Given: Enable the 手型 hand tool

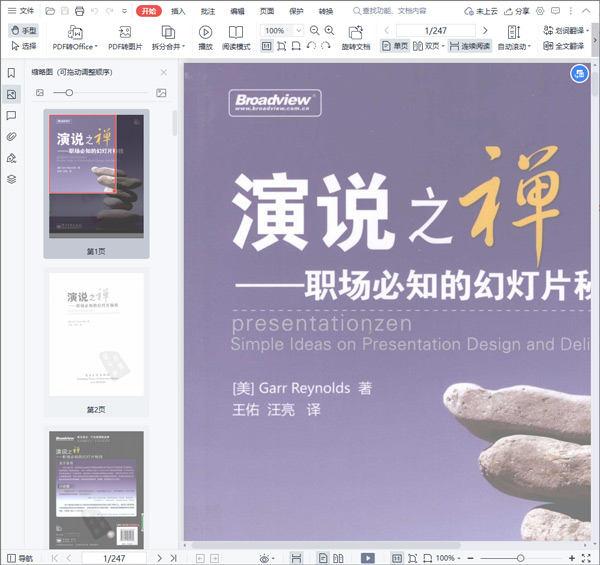Looking at the screenshot, I should [23, 30].
